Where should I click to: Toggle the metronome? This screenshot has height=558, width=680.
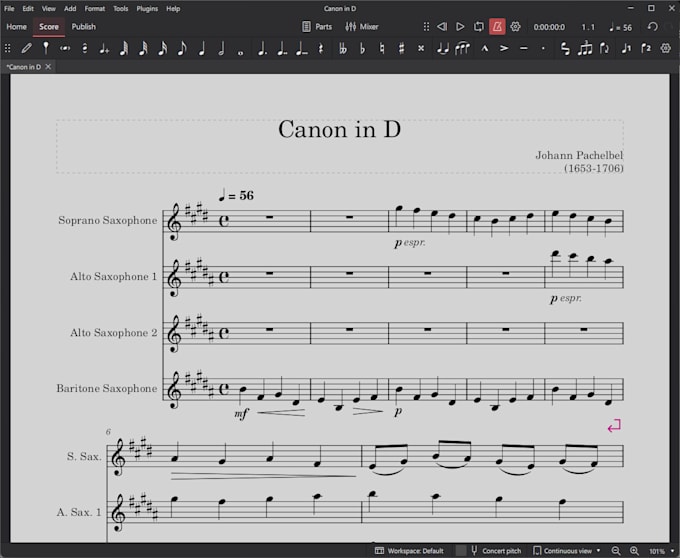coord(497,27)
